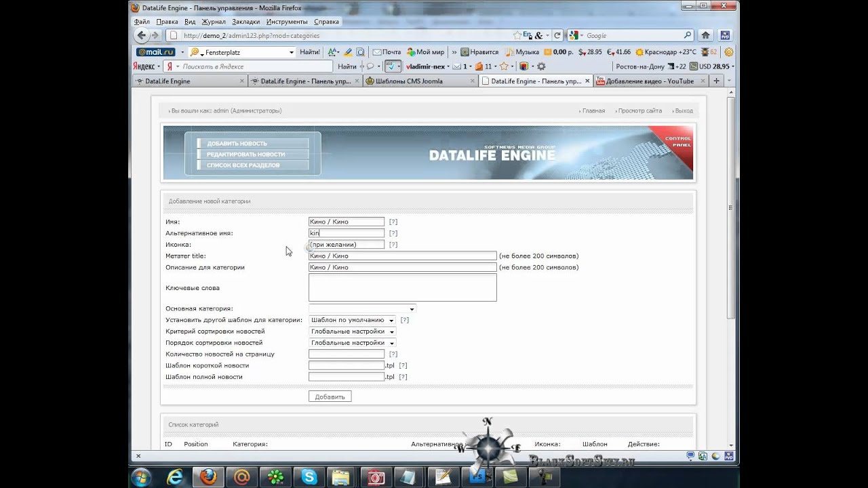The width and height of the screenshot is (868, 488).
Task: Click the ДОБАВИТЬ НОВОСТЬ banner button
Action: (252, 144)
